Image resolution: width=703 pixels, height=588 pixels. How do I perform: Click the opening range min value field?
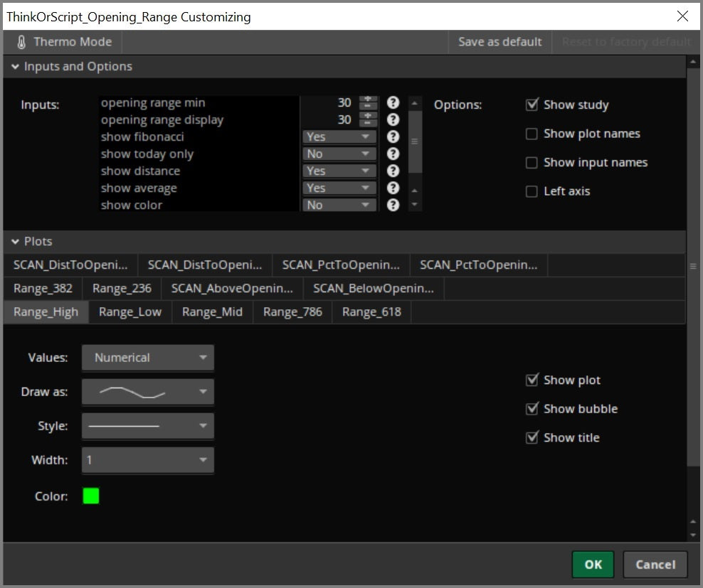329,102
